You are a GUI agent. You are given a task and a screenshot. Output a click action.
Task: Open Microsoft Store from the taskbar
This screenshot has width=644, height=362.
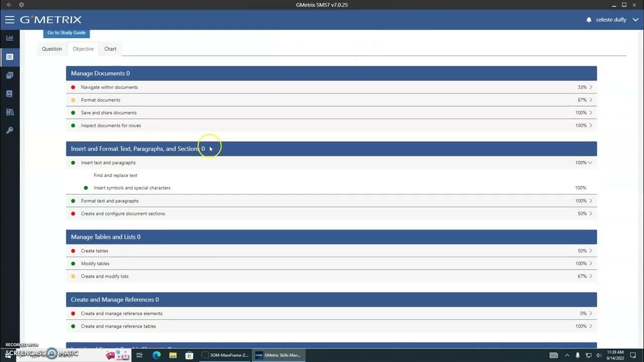pos(189,355)
